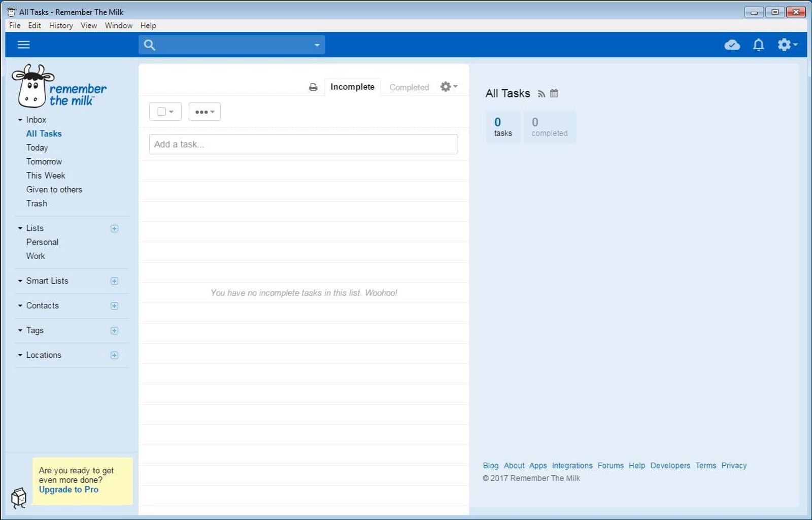Click the Upgrade to Pro link

[69, 490]
